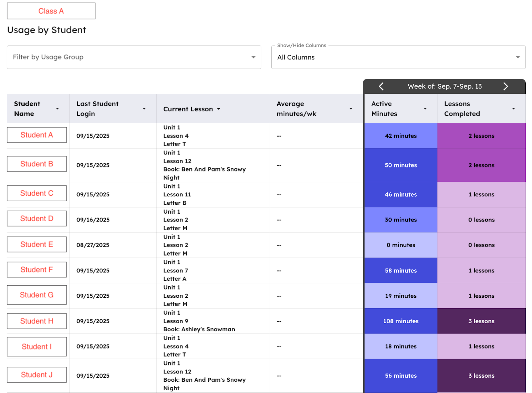Open Student A's profile
Viewport: 532px width, 393px height.
coord(37,135)
